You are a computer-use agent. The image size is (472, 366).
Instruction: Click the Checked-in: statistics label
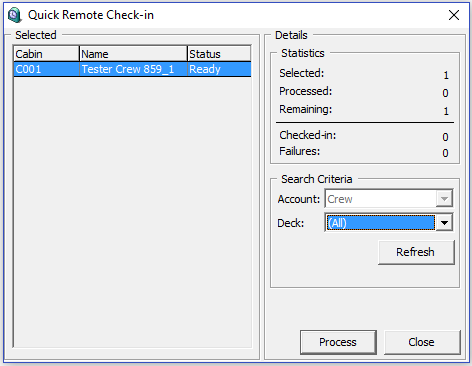pyautogui.click(x=308, y=135)
